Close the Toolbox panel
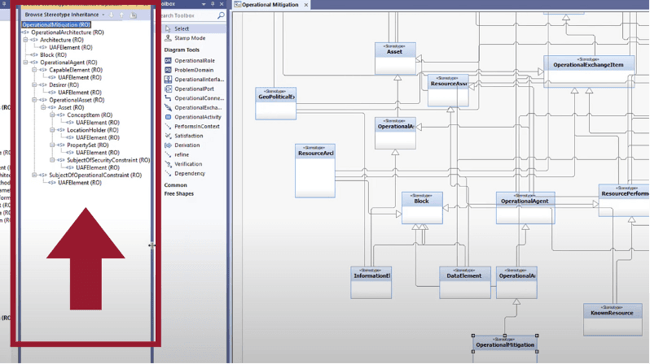This screenshot has width=650, height=364. (222, 4)
